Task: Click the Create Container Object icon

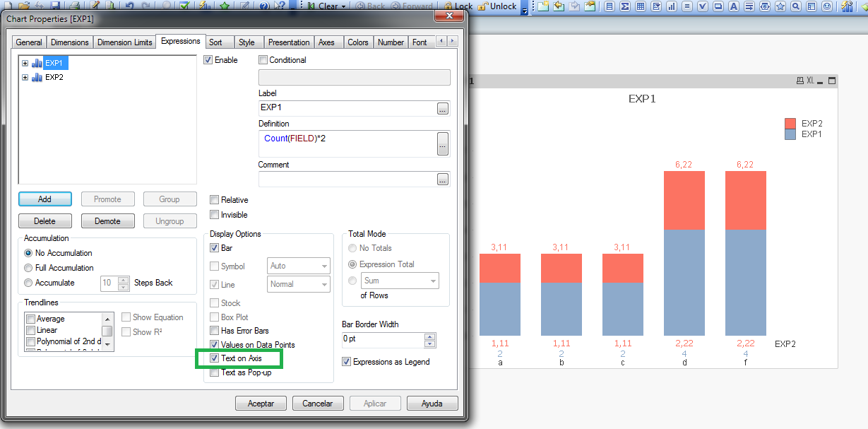Action: coord(811,6)
